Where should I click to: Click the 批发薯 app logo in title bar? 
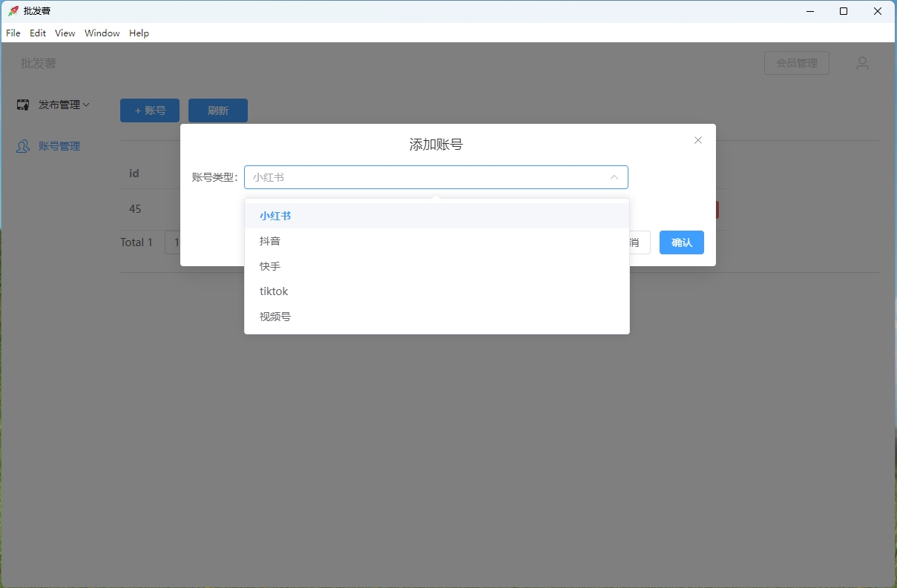[x=13, y=11]
